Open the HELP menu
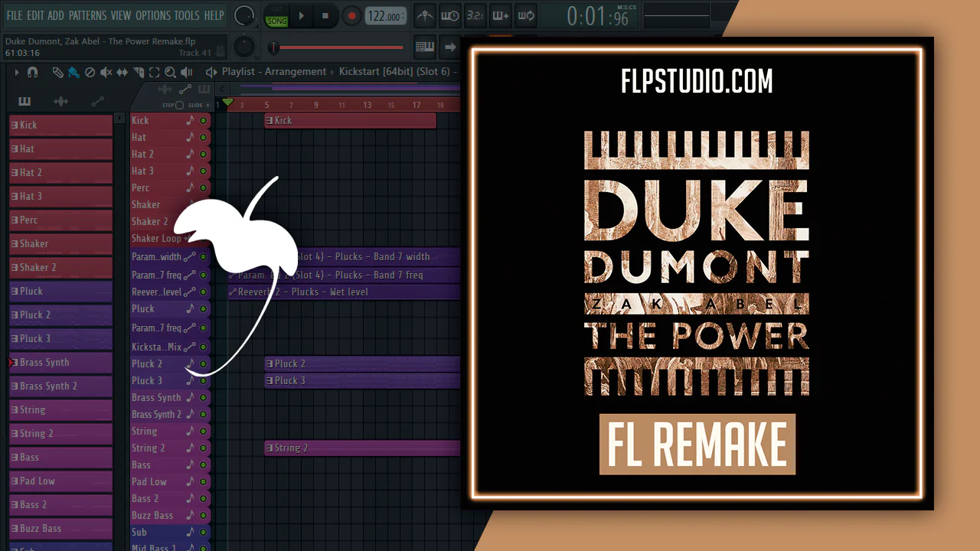The height and width of the screenshot is (551, 980). tap(214, 15)
